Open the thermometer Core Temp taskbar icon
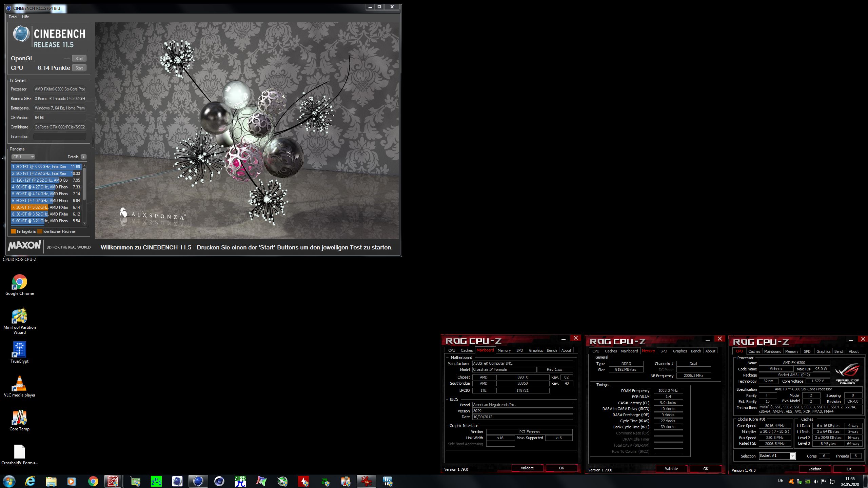This screenshot has height=488, width=868. tap(346, 481)
